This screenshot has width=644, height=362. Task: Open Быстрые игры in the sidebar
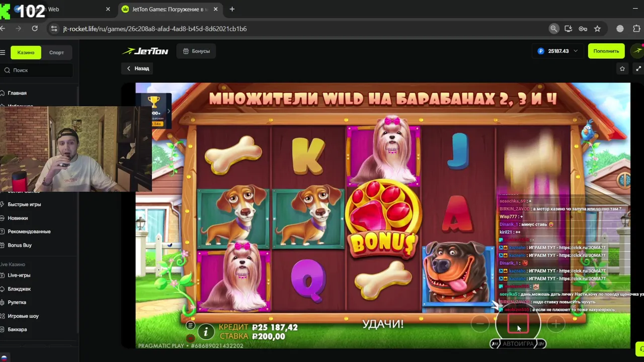tap(24, 205)
